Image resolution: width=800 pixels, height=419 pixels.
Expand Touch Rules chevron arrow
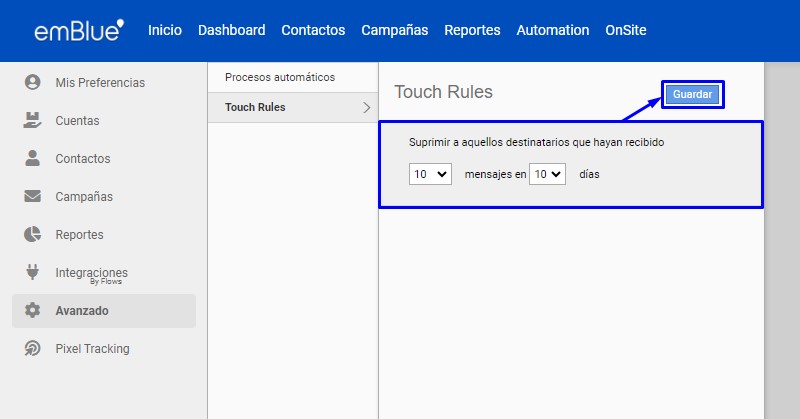(x=366, y=107)
